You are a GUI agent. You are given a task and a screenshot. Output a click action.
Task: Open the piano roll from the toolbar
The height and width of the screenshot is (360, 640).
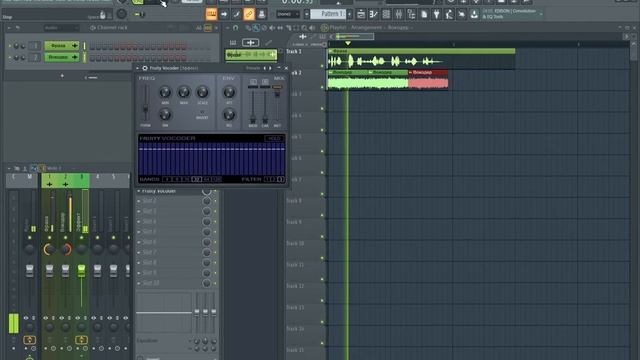(211, 14)
